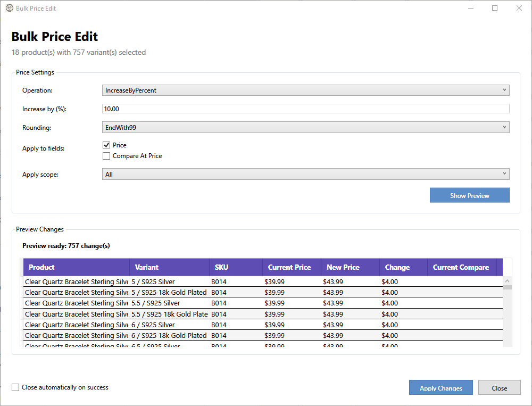The image size is (532, 406).
Task: Enable the Compare At Price checkbox
Action: point(106,156)
